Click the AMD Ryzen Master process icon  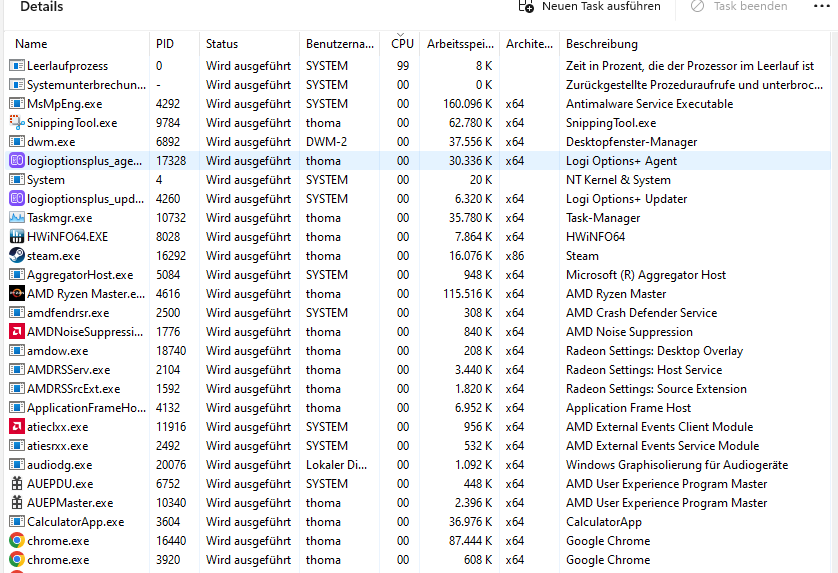pyautogui.click(x=17, y=294)
